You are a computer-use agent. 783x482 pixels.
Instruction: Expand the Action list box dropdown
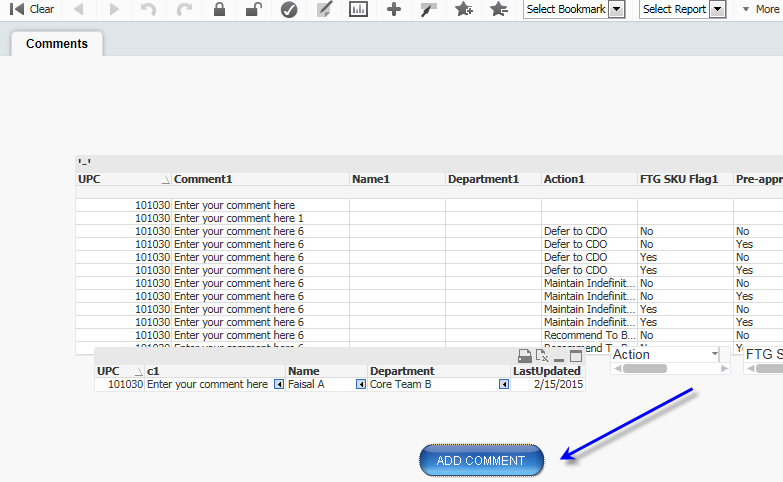tap(715, 354)
